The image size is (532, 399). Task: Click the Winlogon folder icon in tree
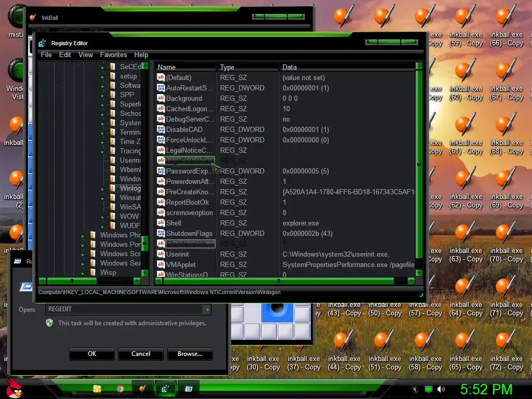click(x=113, y=188)
